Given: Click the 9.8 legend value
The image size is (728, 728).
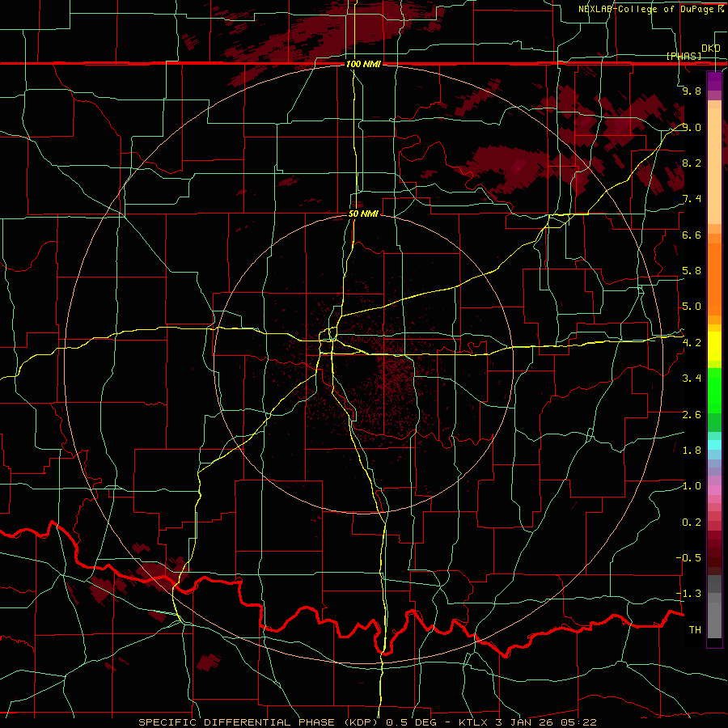Looking at the screenshot, I should click(x=692, y=91).
